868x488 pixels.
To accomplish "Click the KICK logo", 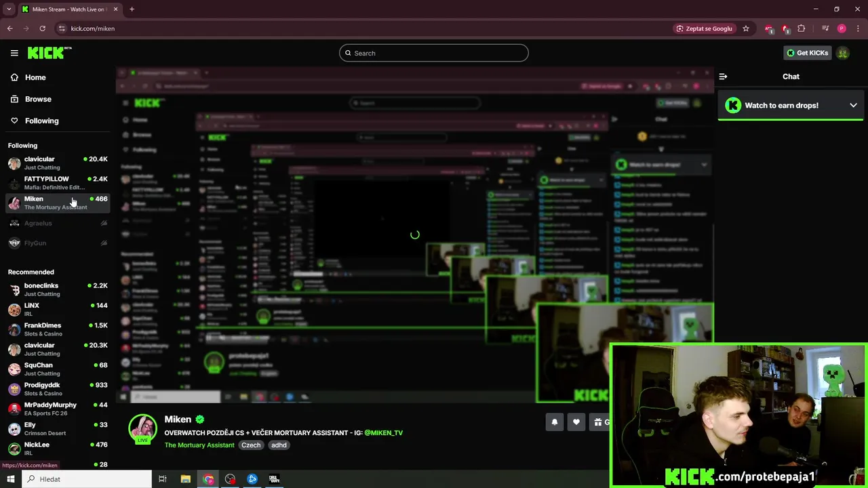I will click(50, 53).
